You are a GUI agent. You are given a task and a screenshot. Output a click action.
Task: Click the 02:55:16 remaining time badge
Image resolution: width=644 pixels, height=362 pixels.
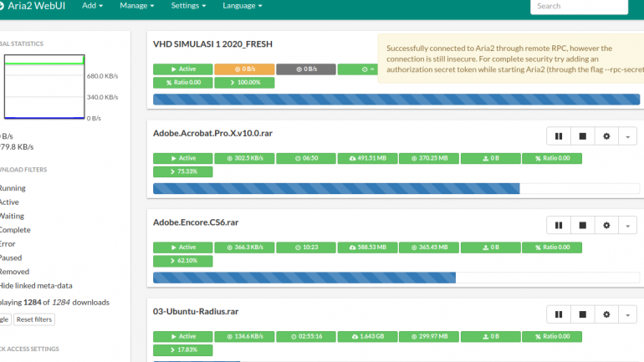click(x=306, y=336)
